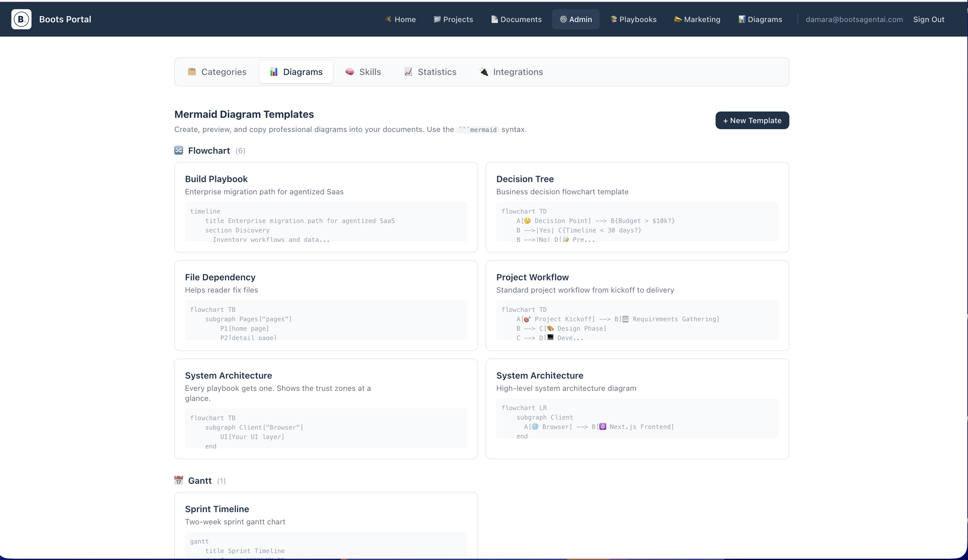Click the Integrations plug icon

(x=484, y=72)
